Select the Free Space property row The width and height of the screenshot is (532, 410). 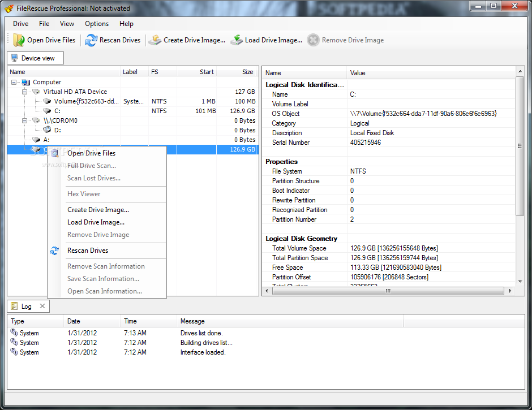389,267
